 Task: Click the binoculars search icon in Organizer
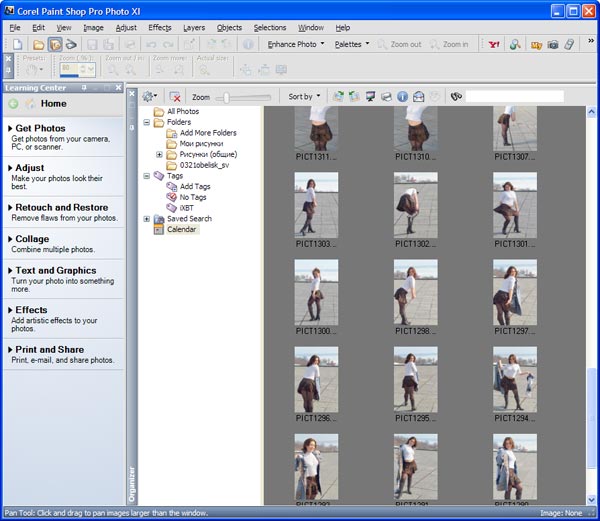[456, 97]
